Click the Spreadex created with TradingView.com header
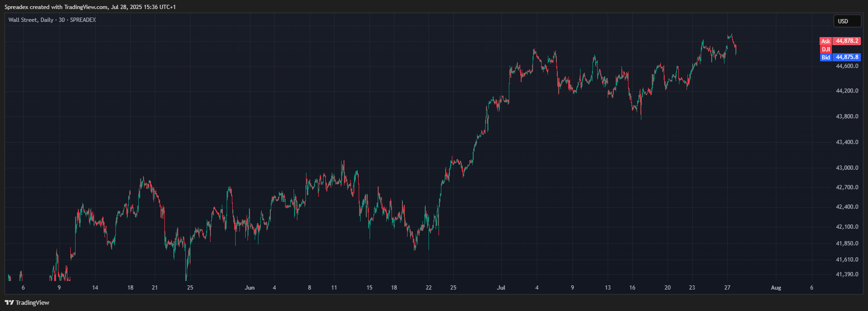This screenshot has width=868, height=311. tap(90, 7)
